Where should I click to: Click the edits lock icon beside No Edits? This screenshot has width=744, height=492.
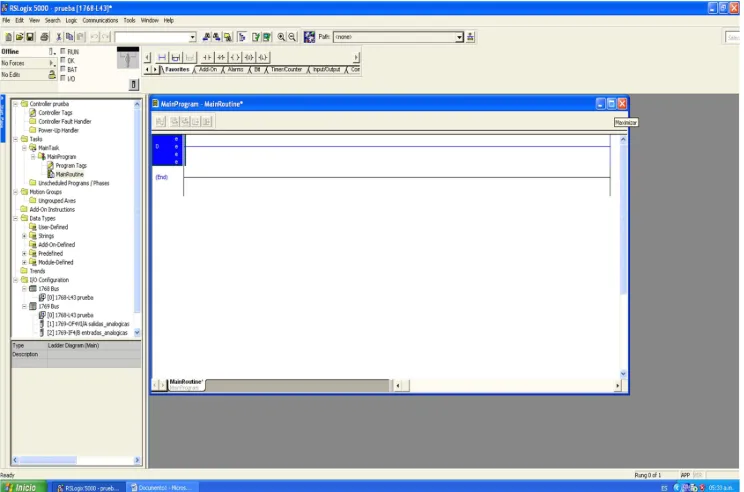(x=52, y=74)
